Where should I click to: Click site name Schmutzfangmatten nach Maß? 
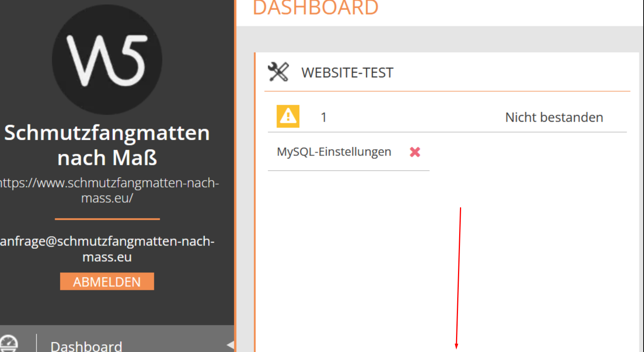coord(107,145)
